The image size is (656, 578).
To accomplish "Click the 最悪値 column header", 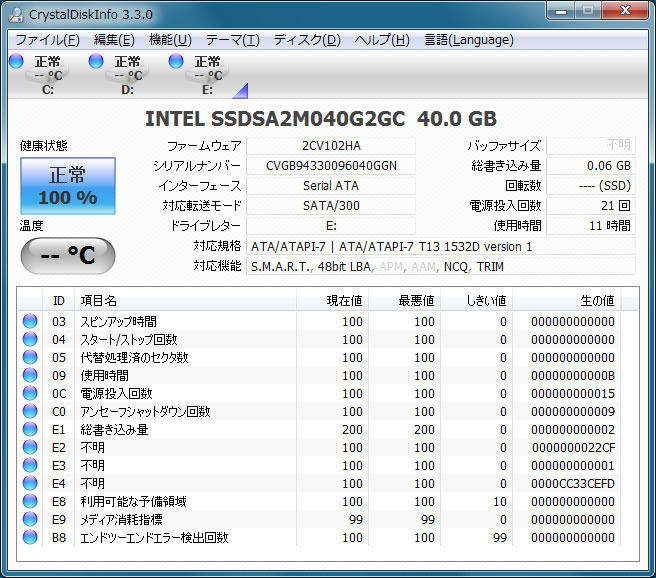I will pos(405,300).
